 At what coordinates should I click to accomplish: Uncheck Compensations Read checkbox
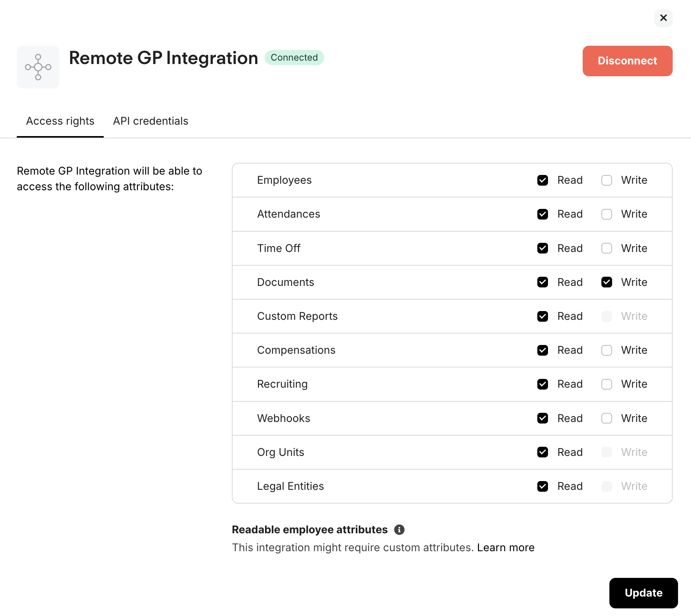click(543, 350)
